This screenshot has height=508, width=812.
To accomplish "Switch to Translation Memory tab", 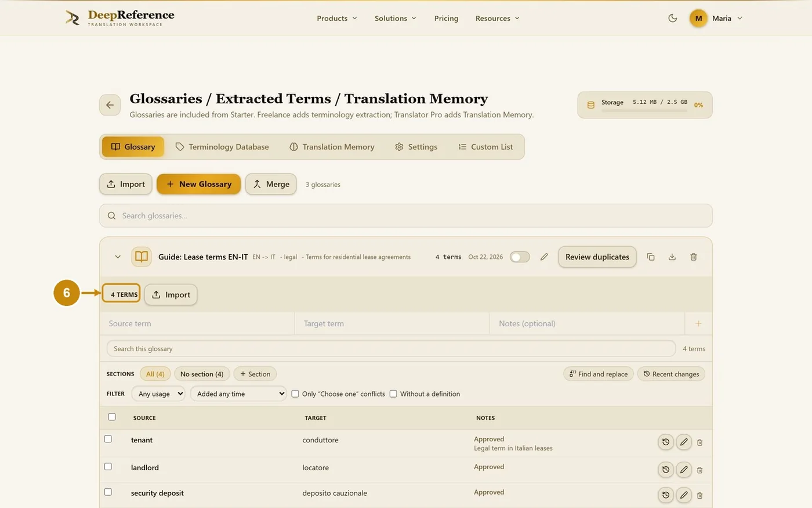I will 332,147.
